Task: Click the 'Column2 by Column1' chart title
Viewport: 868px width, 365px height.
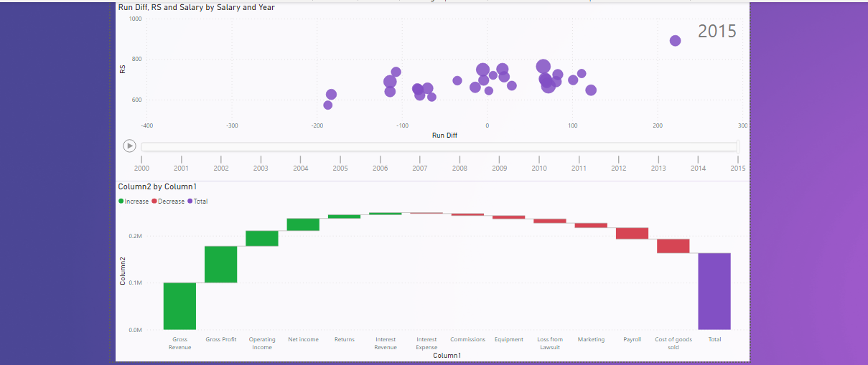Action: [157, 186]
